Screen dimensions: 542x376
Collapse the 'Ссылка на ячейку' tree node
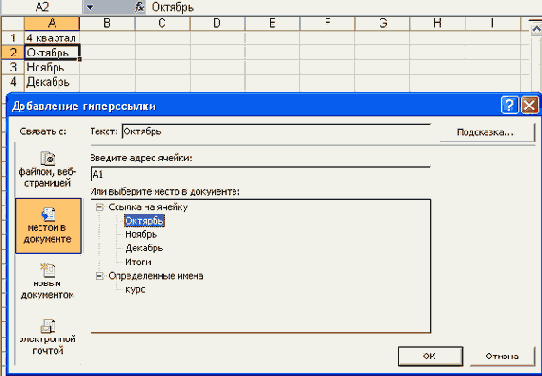pyautogui.click(x=100, y=207)
